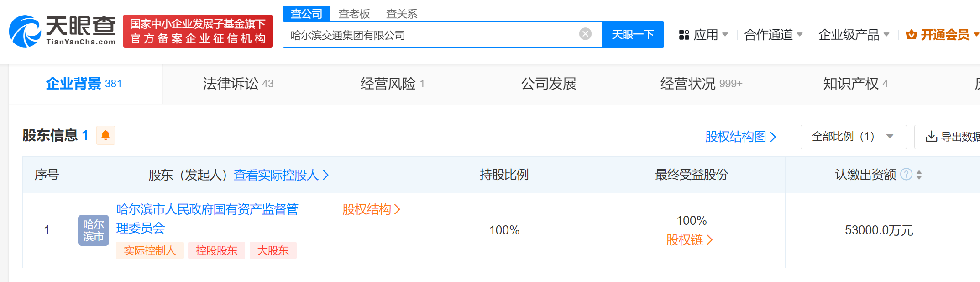This screenshot has height=282, width=980.
Task: Clear the search box with X icon
Action: 585,34
